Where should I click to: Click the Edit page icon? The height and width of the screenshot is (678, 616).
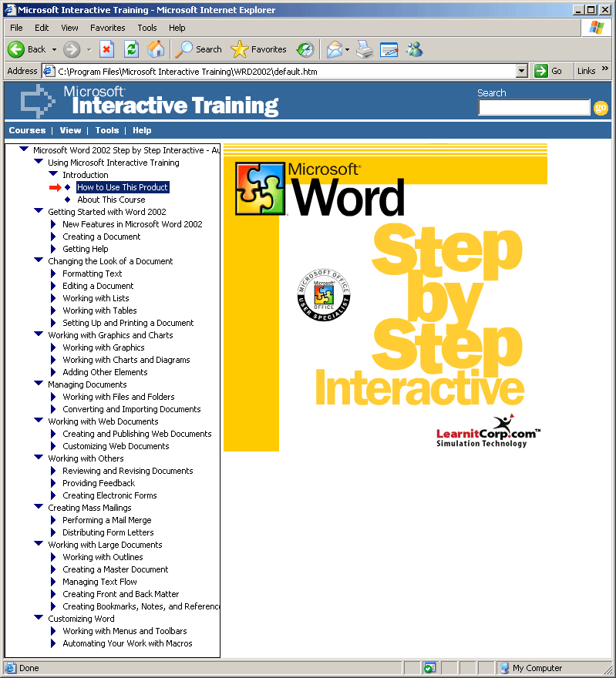click(389, 49)
